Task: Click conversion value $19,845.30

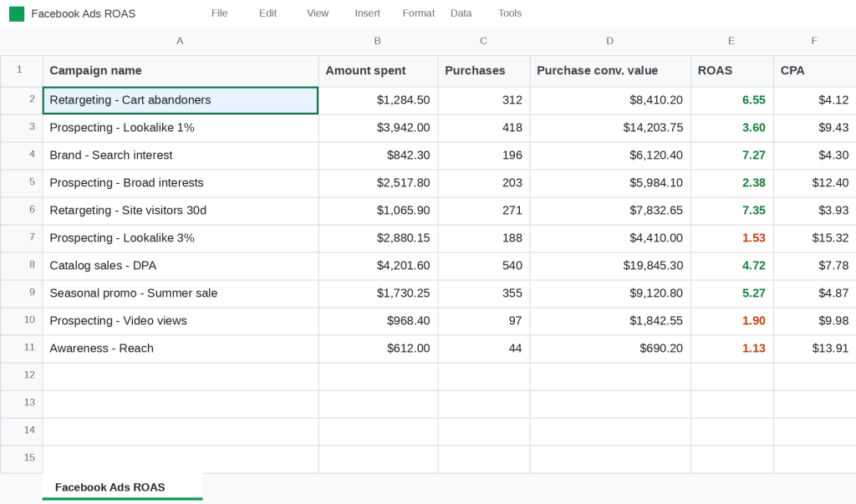Action: [x=609, y=266]
